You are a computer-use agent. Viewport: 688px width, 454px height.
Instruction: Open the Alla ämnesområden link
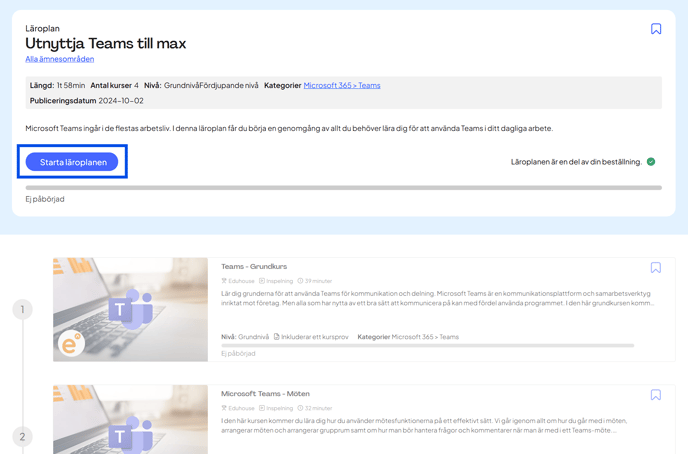point(59,59)
